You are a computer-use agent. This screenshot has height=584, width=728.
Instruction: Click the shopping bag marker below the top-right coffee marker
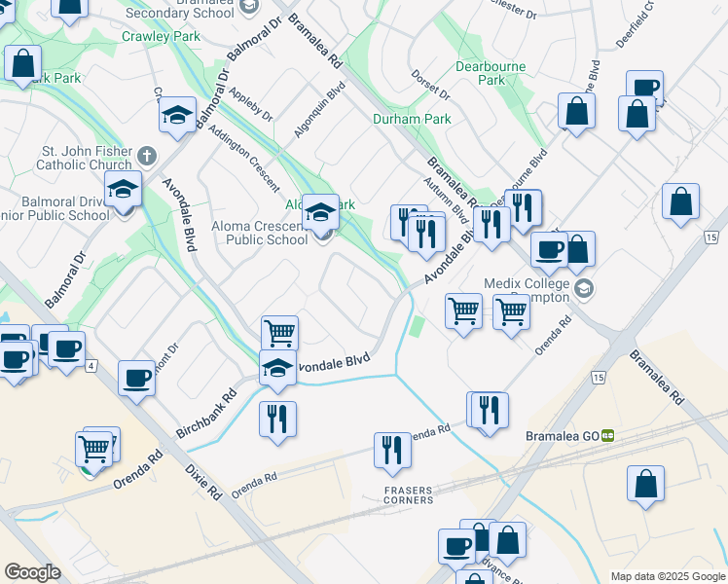(x=637, y=116)
